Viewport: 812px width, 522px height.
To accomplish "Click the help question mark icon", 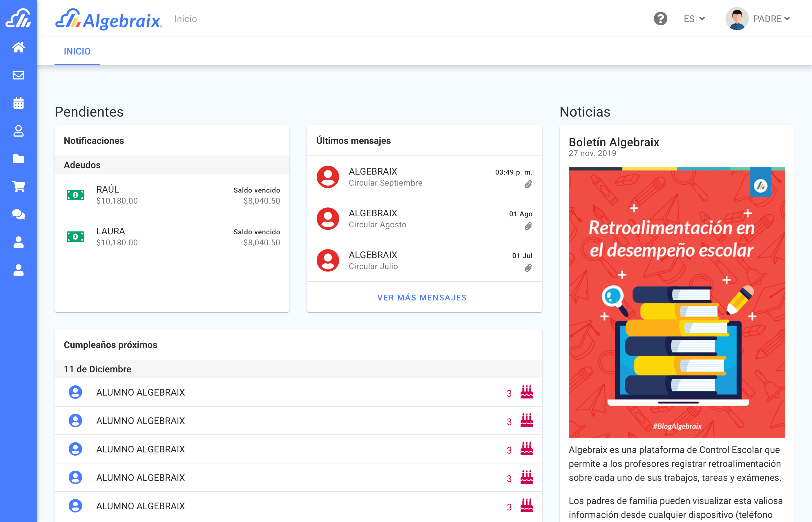I will 660,19.
